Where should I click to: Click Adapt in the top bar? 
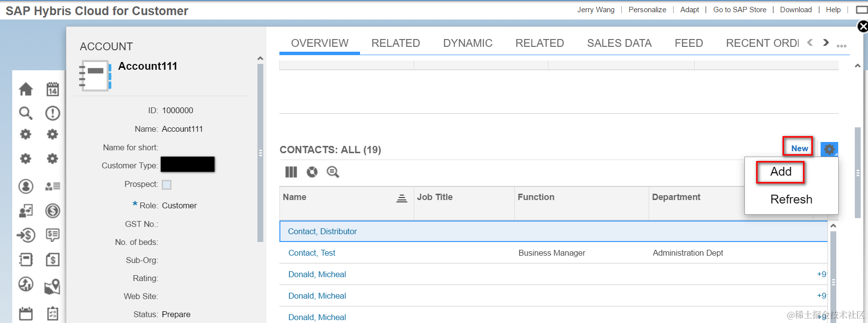(x=690, y=10)
